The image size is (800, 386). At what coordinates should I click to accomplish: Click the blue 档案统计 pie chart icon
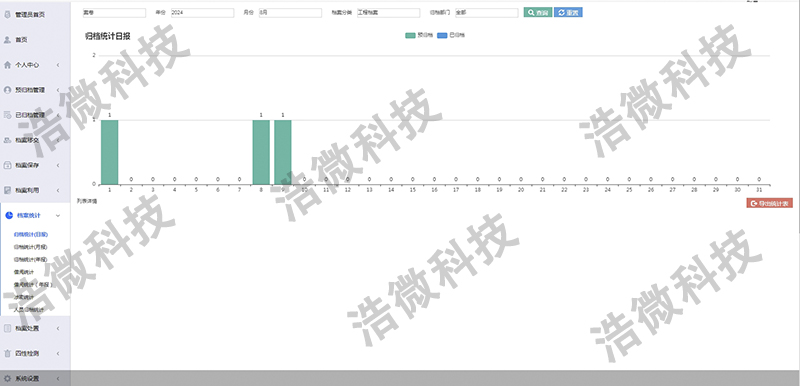pos(9,215)
